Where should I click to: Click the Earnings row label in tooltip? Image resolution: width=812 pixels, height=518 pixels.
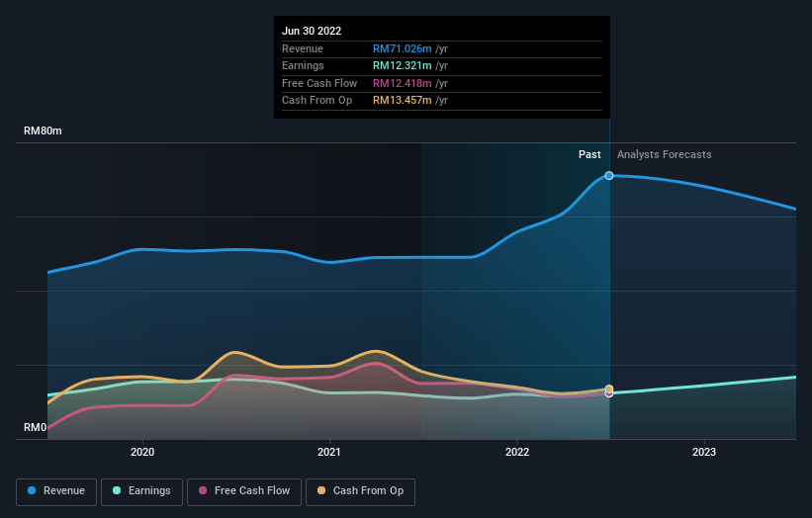pos(303,65)
